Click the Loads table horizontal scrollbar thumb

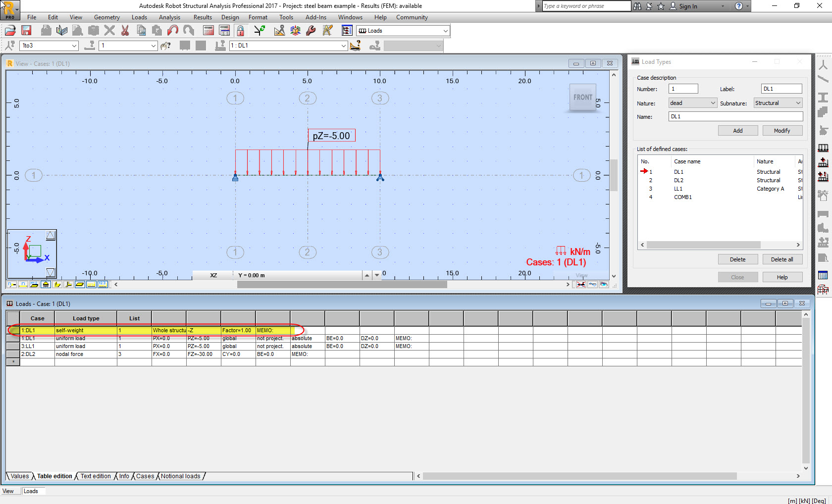579,476
